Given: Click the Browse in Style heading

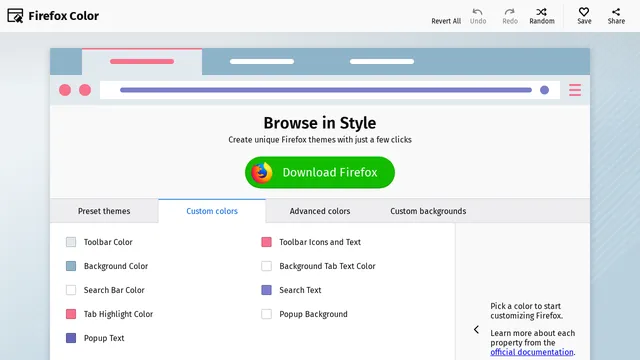Looking at the screenshot, I should (x=320, y=123).
